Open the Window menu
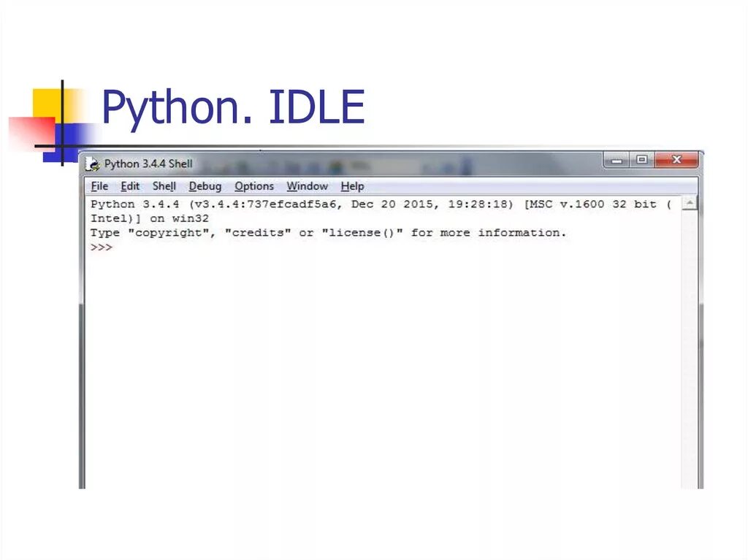Viewport: 748px width, 560px height. pyautogui.click(x=308, y=186)
